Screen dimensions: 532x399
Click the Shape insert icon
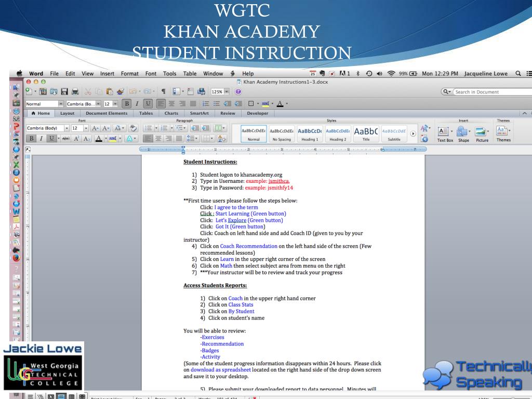coord(462,131)
